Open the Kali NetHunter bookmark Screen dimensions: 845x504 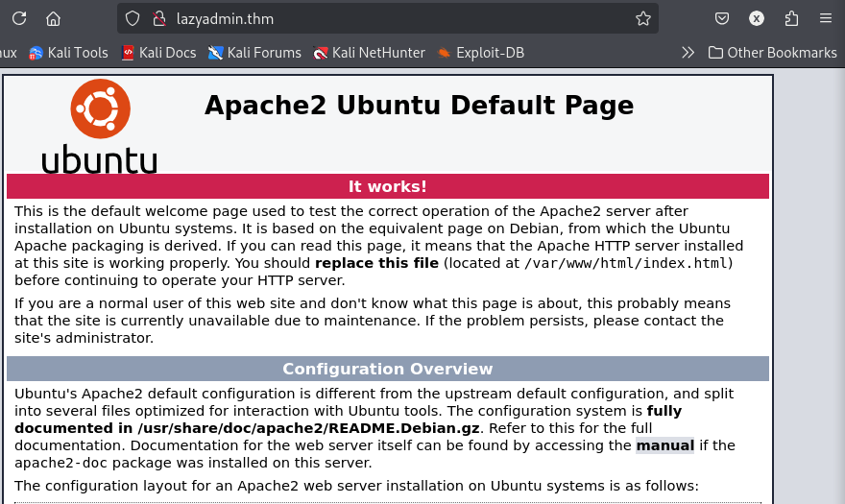click(369, 53)
